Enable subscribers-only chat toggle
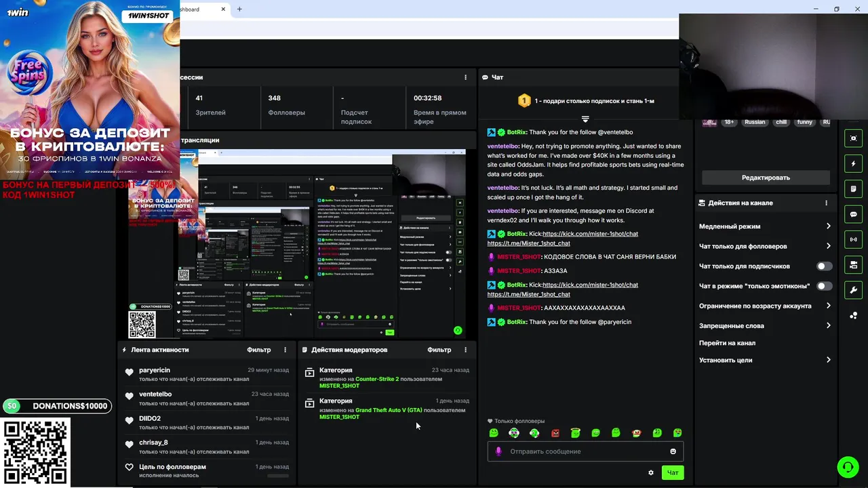This screenshot has height=488, width=868. (824, 266)
